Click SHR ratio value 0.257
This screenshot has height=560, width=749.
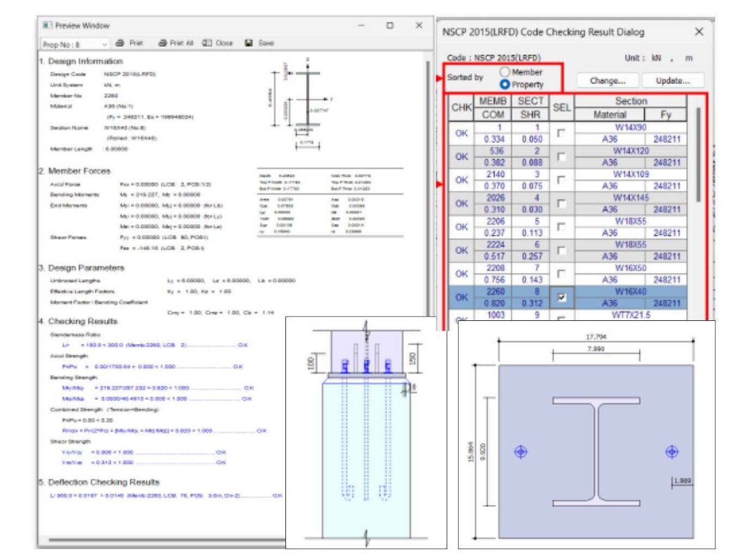532,257
